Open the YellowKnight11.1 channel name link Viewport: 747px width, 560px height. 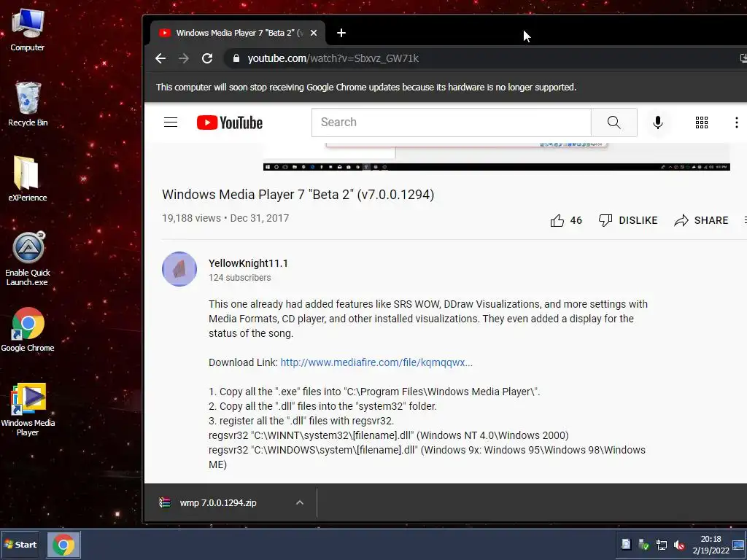(248, 263)
